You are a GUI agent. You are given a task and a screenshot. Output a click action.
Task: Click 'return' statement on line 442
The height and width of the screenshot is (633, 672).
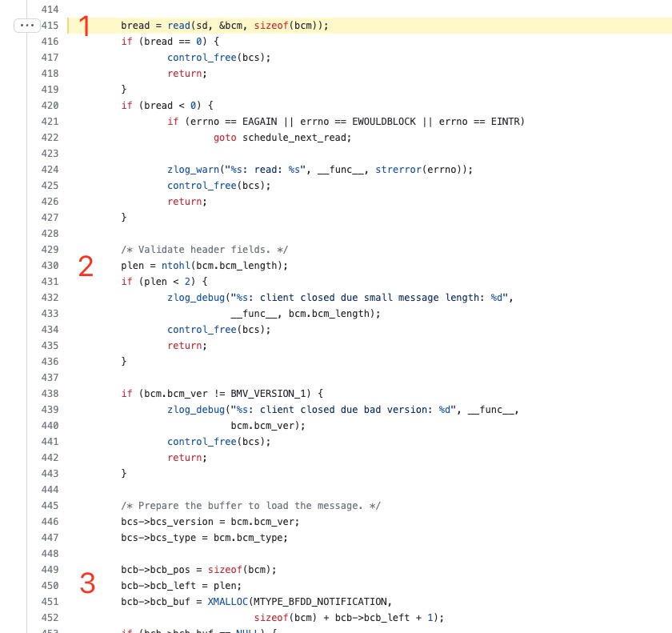185,458
